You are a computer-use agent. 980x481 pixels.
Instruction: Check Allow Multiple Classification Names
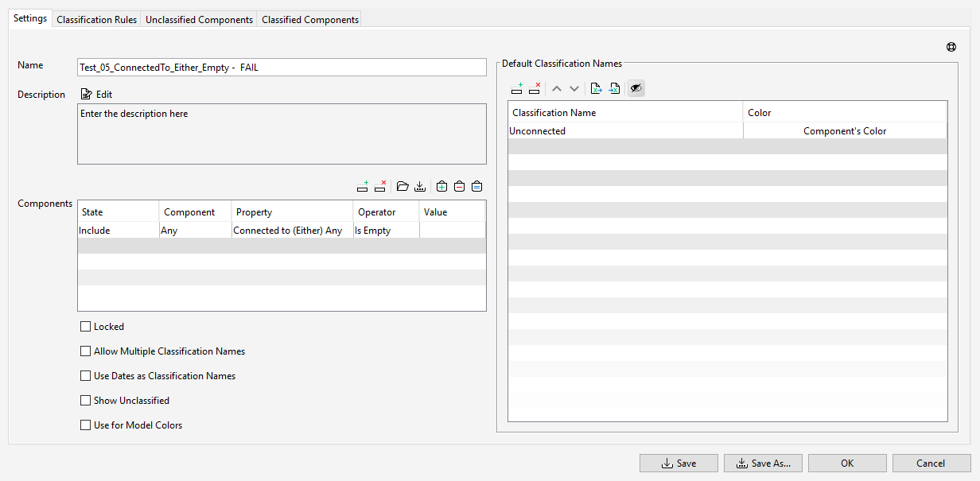[86, 351]
